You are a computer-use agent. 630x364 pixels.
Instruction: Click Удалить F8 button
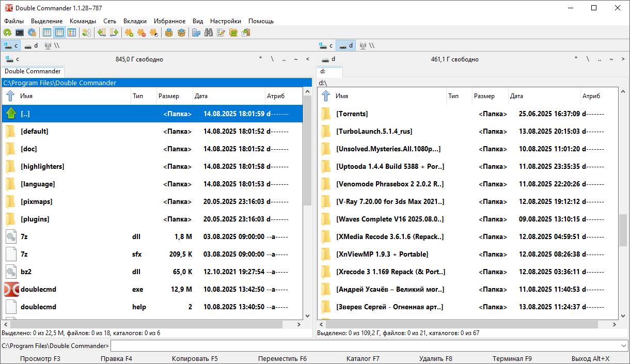coord(436,358)
